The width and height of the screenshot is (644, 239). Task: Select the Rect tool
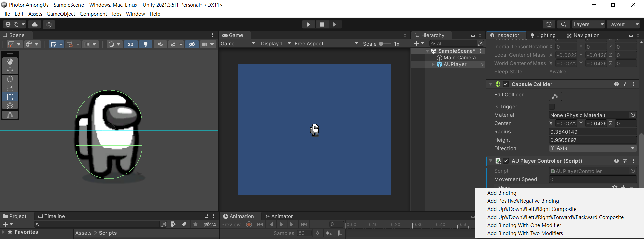click(10, 97)
